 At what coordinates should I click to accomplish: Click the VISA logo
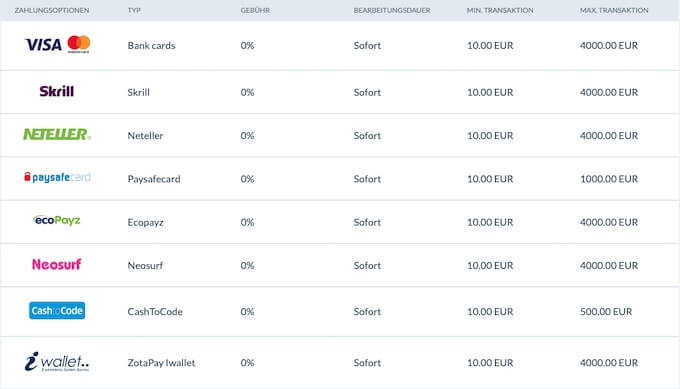tap(43, 45)
